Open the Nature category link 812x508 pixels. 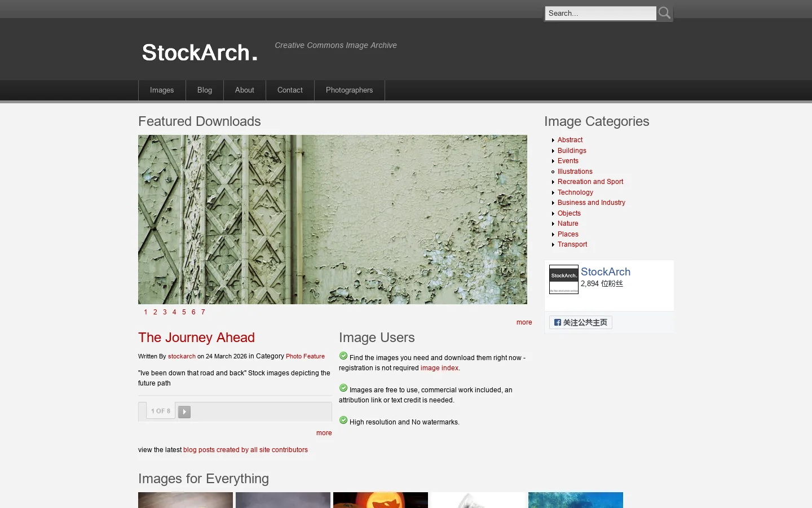click(x=568, y=224)
